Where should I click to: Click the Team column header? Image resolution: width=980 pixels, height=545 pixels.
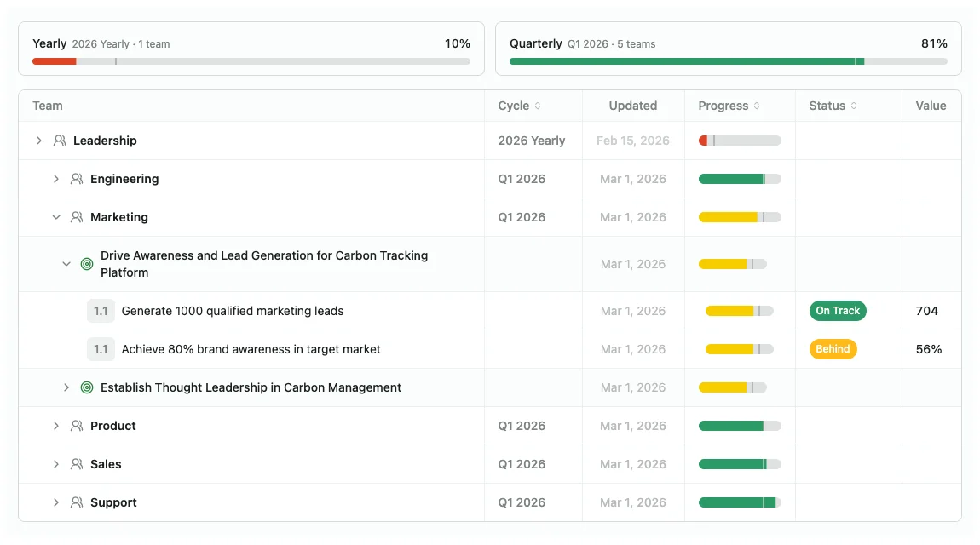coord(48,106)
